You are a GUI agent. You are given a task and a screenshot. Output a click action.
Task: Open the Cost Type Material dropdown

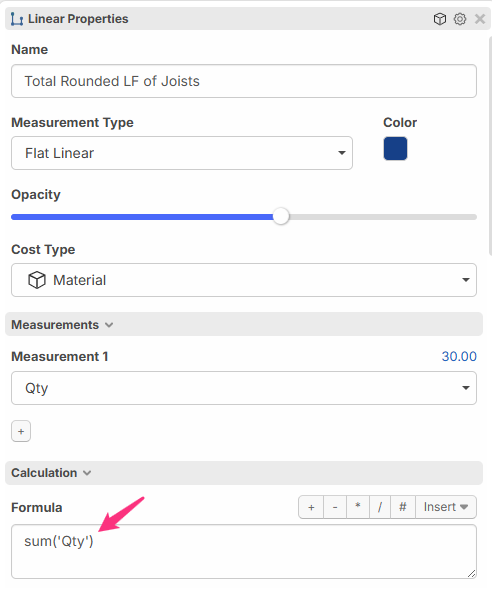(x=244, y=280)
